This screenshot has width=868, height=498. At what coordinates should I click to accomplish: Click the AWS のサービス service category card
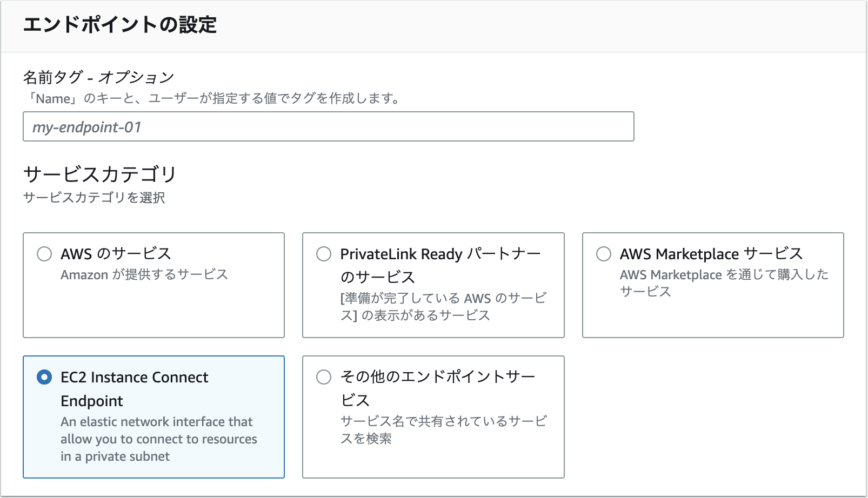153,285
